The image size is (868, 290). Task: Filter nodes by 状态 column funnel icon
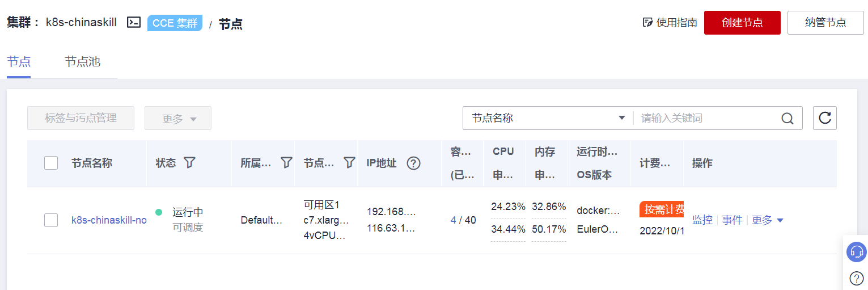(190, 163)
